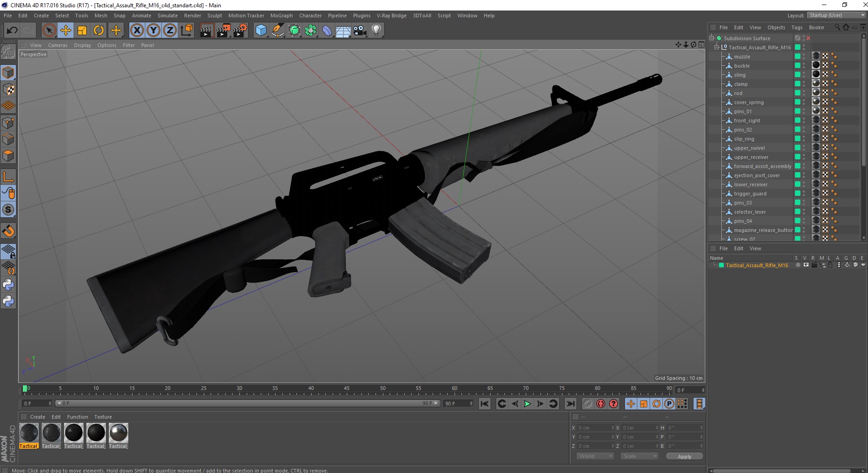Go to end of animation
The width and height of the screenshot is (868, 473).
[x=571, y=404]
